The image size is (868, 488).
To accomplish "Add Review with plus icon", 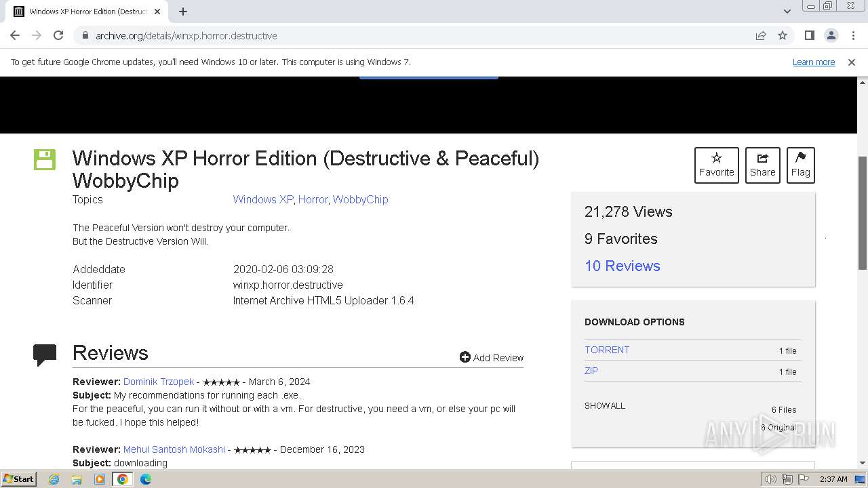I will pos(492,357).
